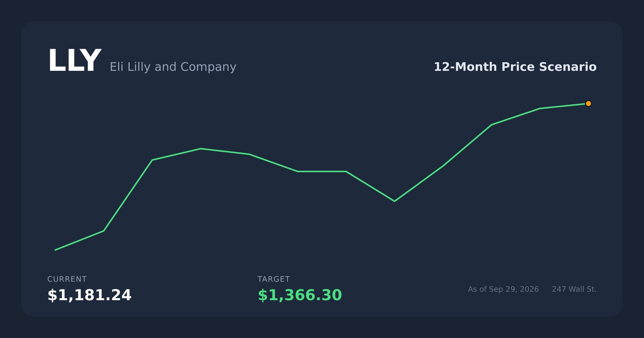Click the CURRENT label
This screenshot has width=644, height=338.
(67, 279)
